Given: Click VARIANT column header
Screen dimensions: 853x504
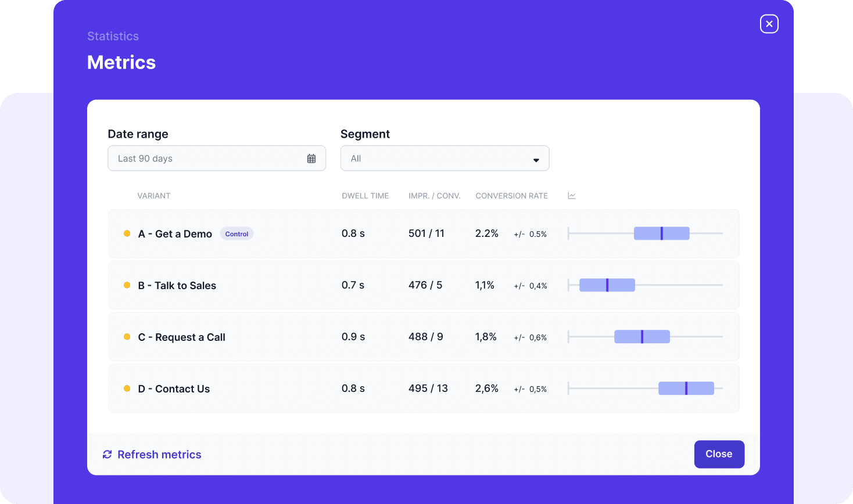Looking at the screenshot, I should click(154, 196).
